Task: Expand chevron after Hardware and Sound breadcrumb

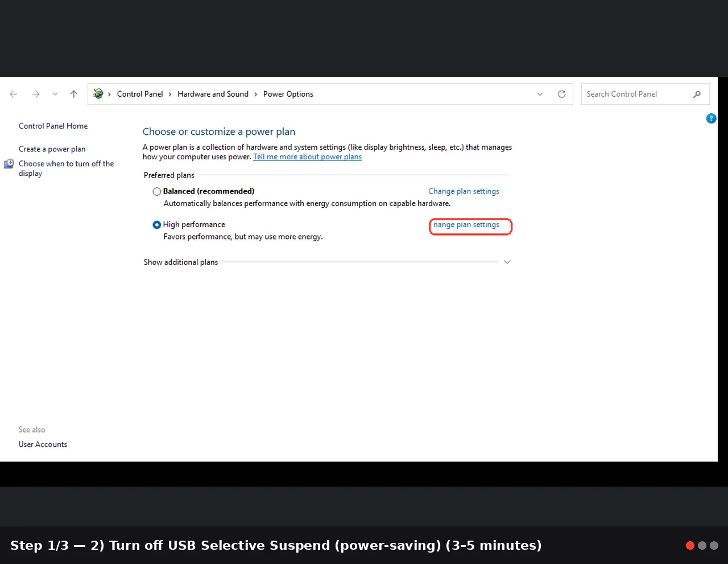Action: click(x=256, y=94)
